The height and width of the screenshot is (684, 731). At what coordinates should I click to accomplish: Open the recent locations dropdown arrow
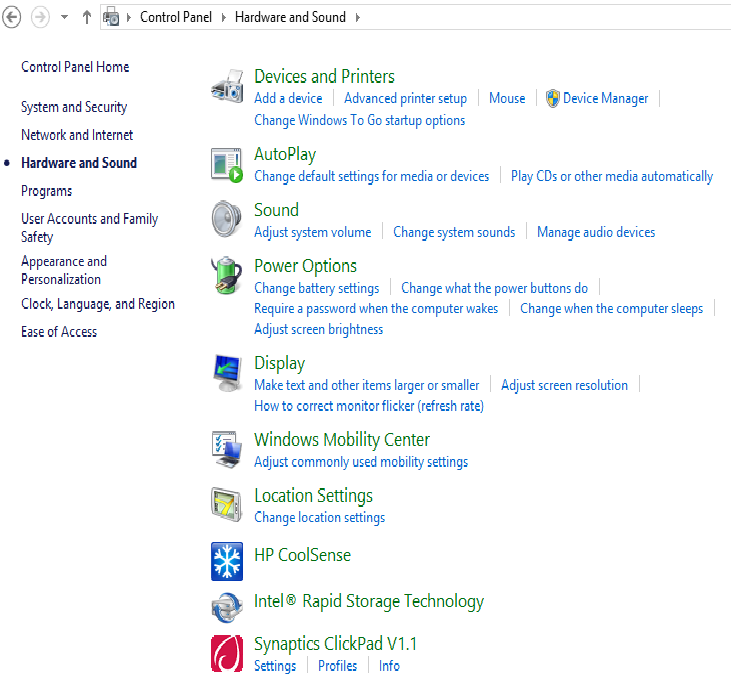pyautogui.click(x=64, y=17)
